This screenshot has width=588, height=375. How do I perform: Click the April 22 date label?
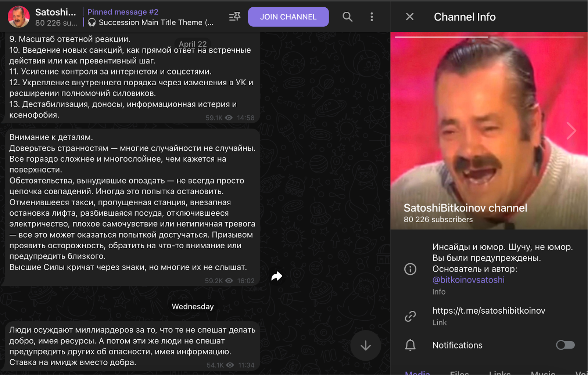pos(193,44)
